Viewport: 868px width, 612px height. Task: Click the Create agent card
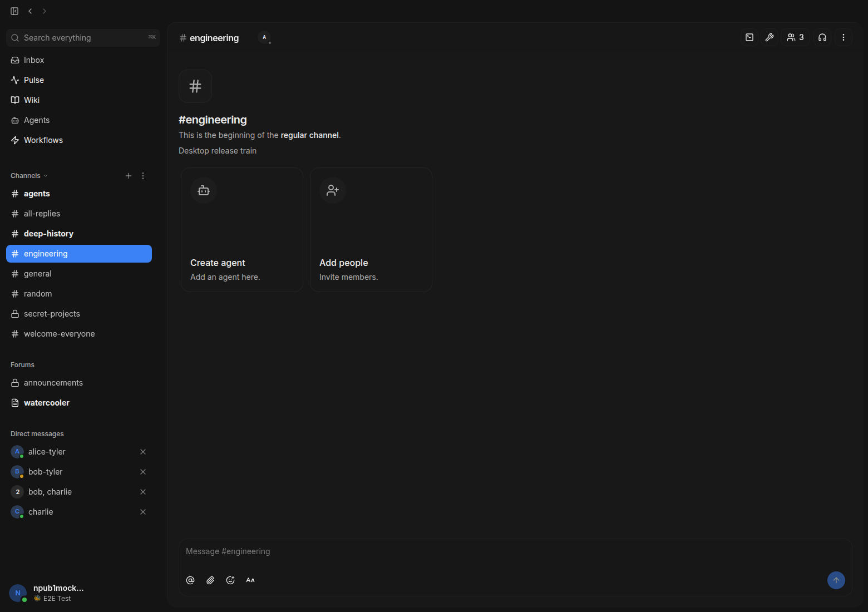(x=242, y=230)
